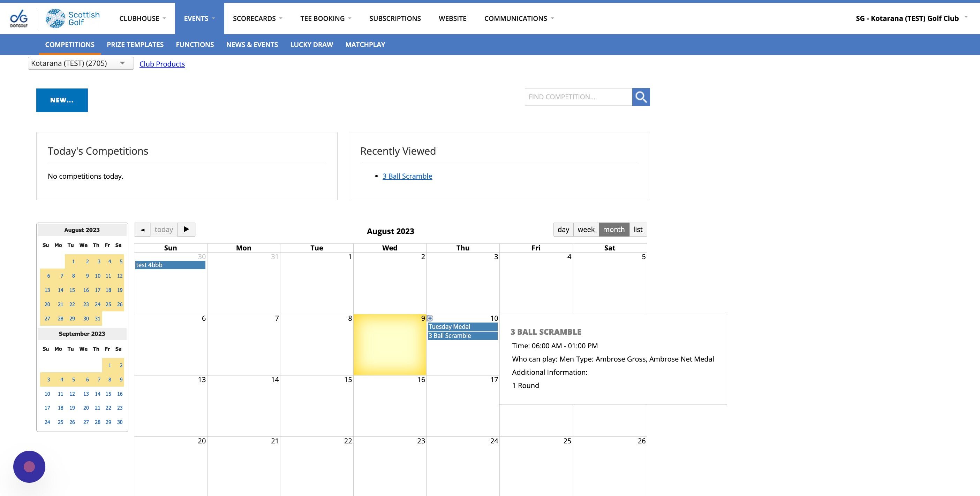Switch calendar to week view
Screen dimensions: 980x496
586,230
